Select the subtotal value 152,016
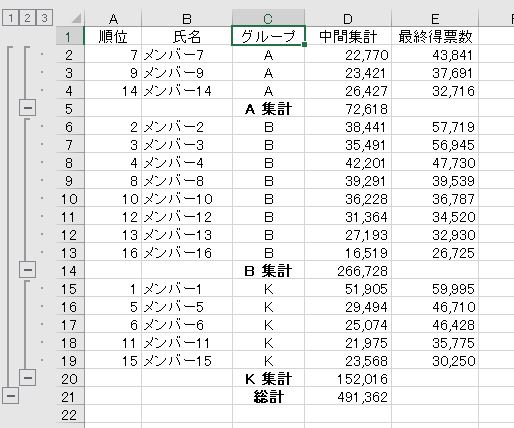514x428 pixels. [348, 378]
